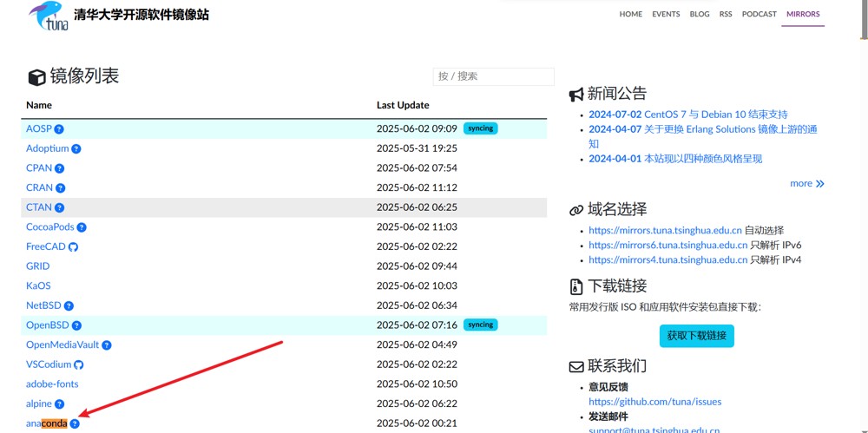Open the mirrors4 IPv4 domain link

tap(668, 260)
